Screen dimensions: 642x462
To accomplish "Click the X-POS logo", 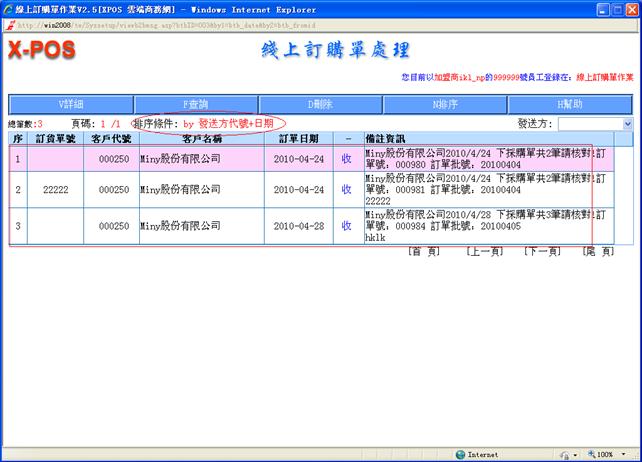I will click(42, 50).
